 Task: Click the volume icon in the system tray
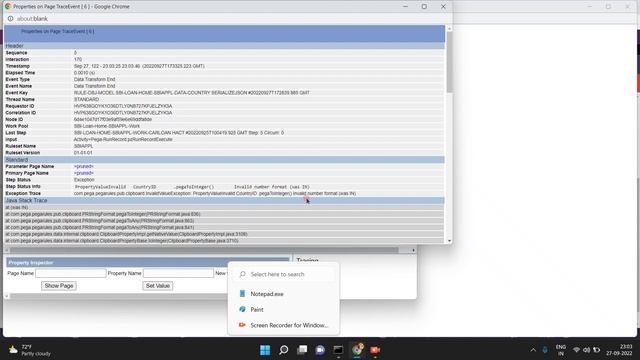pos(587,350)
